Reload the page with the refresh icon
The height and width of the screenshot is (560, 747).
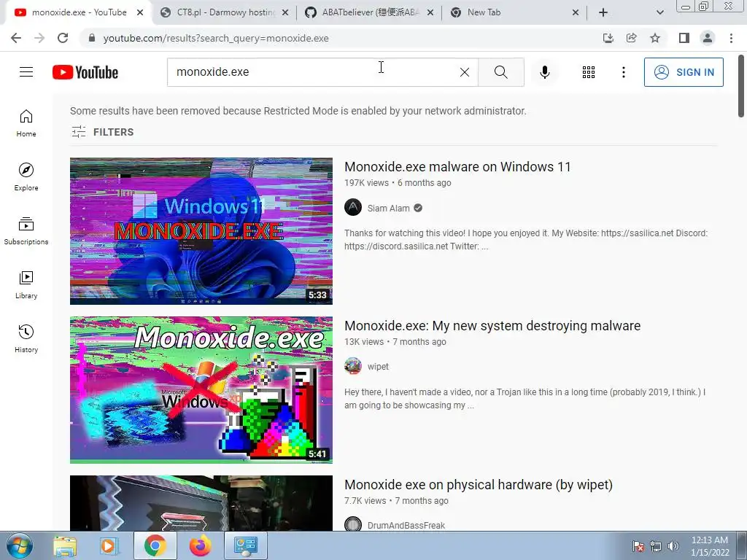(63, 38)
